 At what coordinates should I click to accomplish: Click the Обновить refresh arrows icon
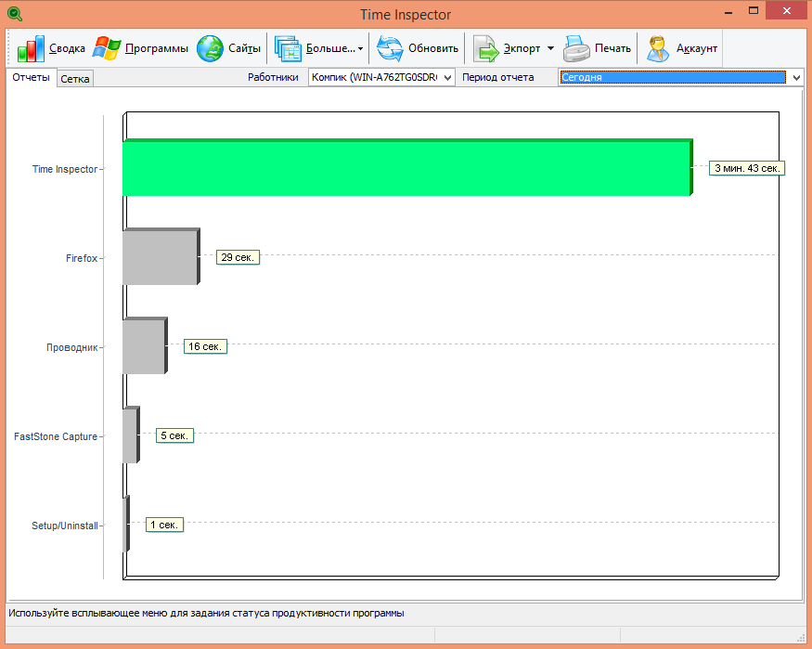(x=390, y=48)
